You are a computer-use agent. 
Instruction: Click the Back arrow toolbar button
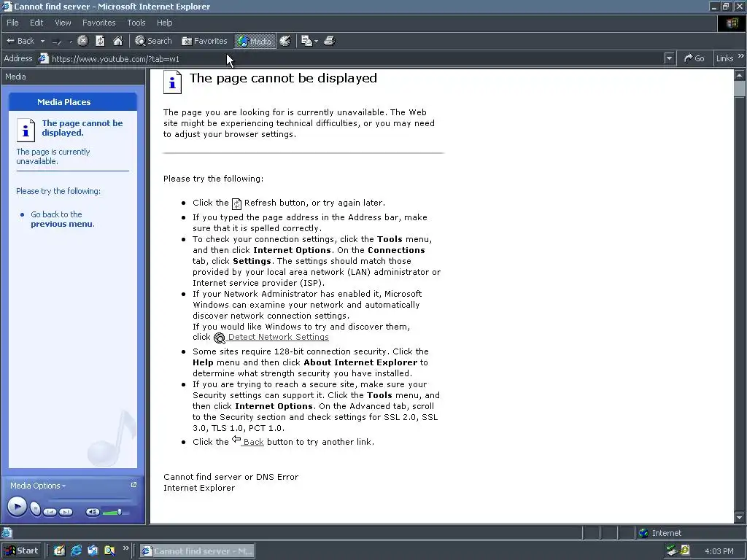pyautogui.click(x=20, y=41)
